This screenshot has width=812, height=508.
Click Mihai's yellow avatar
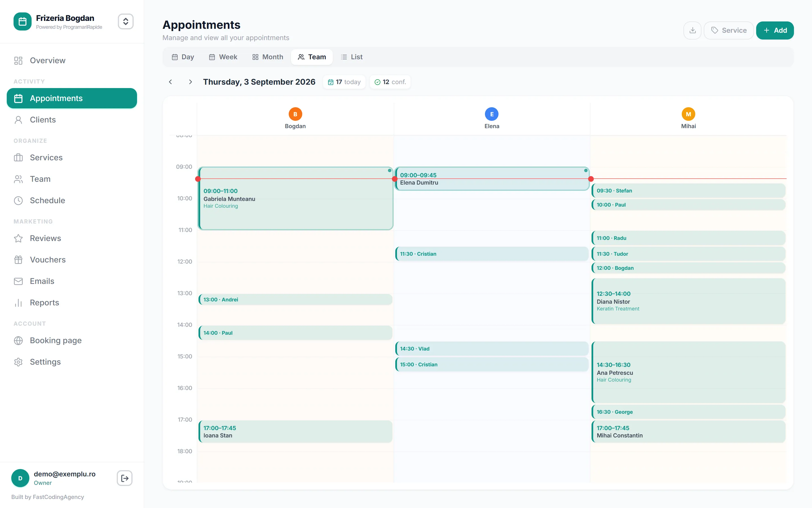[x=688, y=114]
